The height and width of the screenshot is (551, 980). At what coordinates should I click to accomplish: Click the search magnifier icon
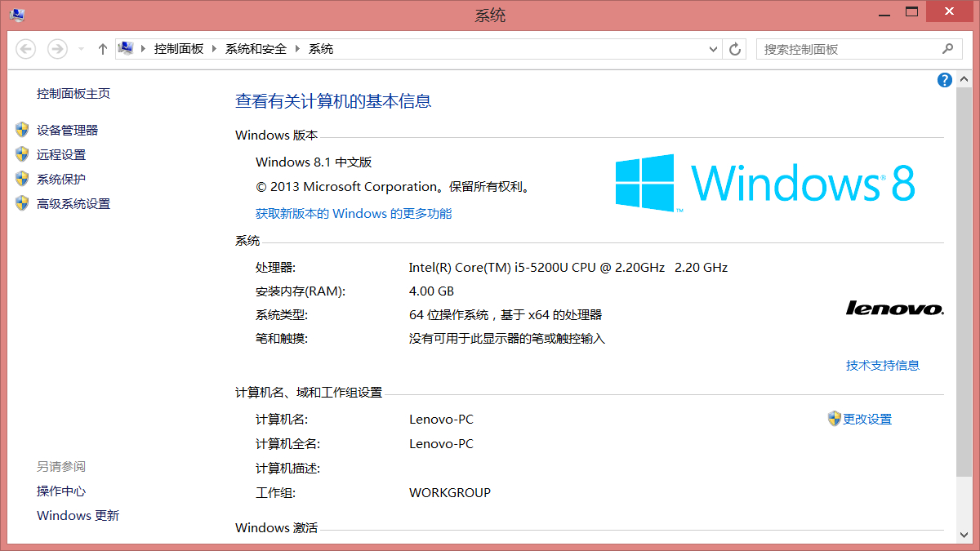947,49
